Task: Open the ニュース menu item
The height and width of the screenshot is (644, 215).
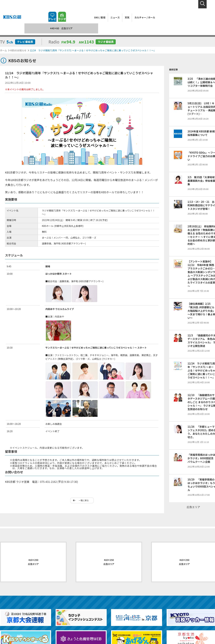Action: [115, 18]
